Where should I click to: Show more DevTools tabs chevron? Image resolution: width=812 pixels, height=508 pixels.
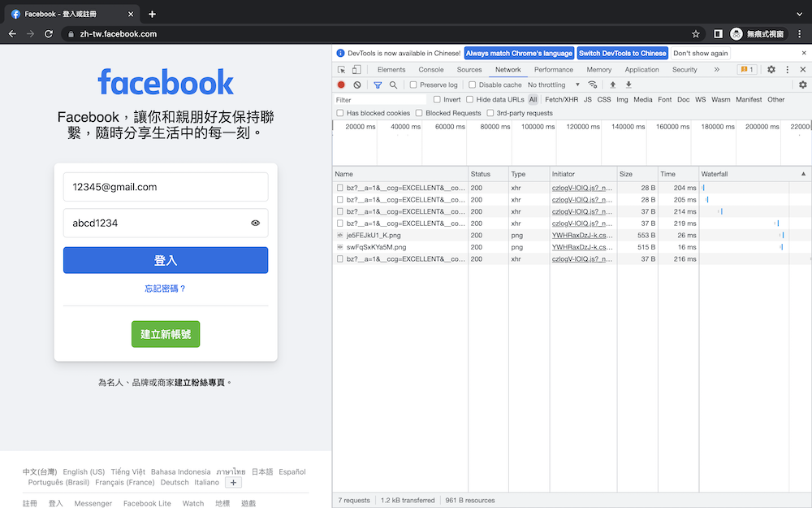717,69
